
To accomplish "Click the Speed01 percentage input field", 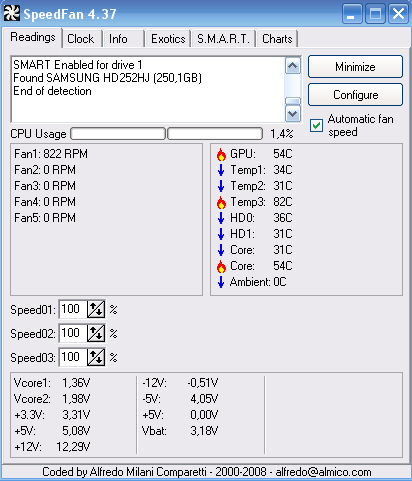I will [73, 310].
